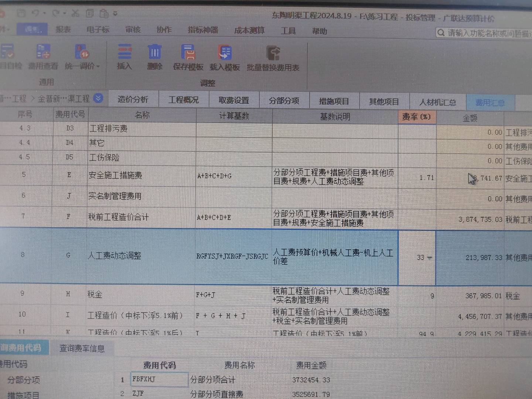Open the 报表 ribbon tab
Image resolution: width=532 pixels, height=399 pixels.
[x=63, y=29]
